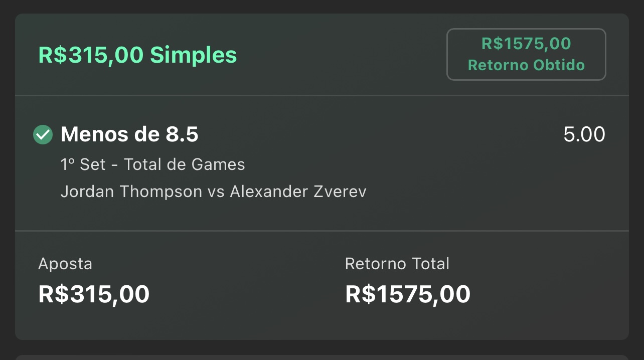Click the word Simples in the header
This screenshot has height=360, width=644.
tap(193, 55)
